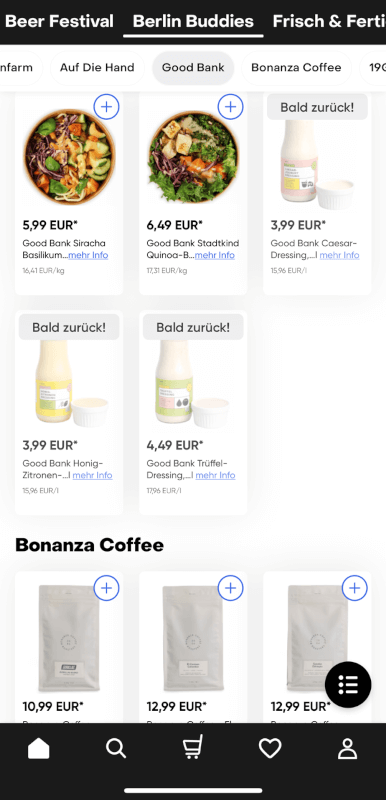This screenshot has width=386, height=800.
Task: Add the rightmost Bonanza Coffee bag to cart
Action: (x=354, y=588)
